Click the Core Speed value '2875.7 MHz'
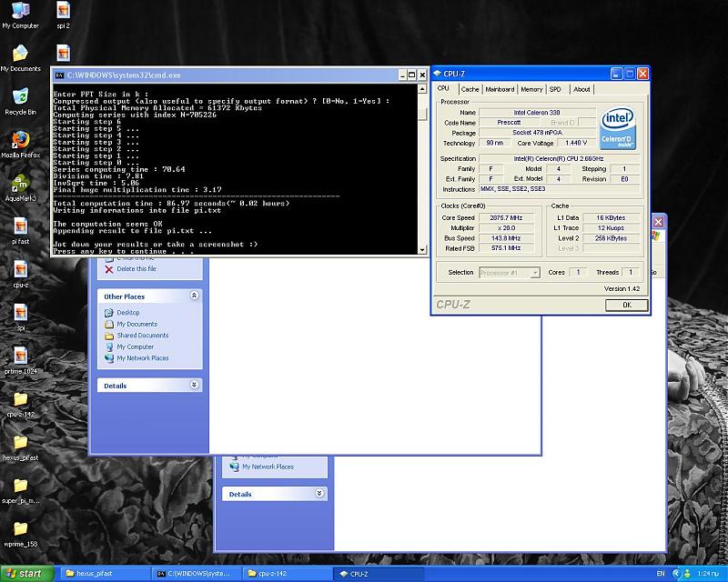Image resolution: width=728 pixels, height=582 pixels. [506, 217]
